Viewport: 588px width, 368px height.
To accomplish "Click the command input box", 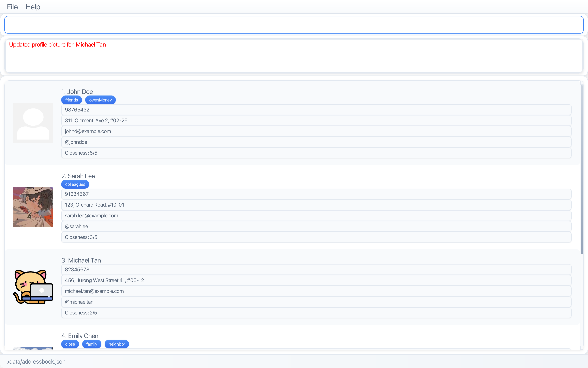I will point(294,25).
